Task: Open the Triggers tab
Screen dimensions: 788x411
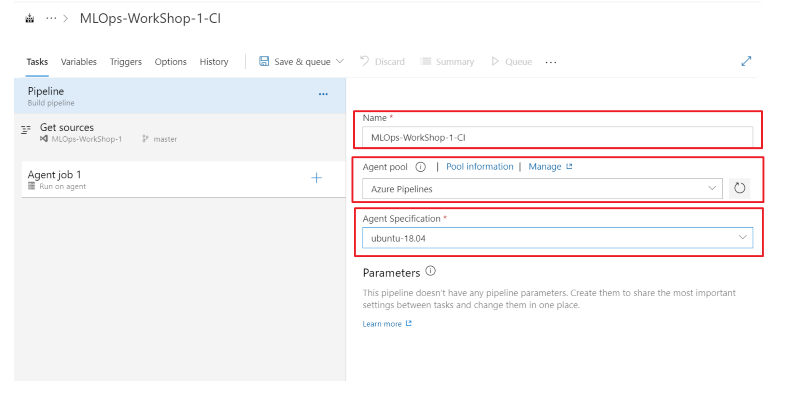Action: [126, 62]
